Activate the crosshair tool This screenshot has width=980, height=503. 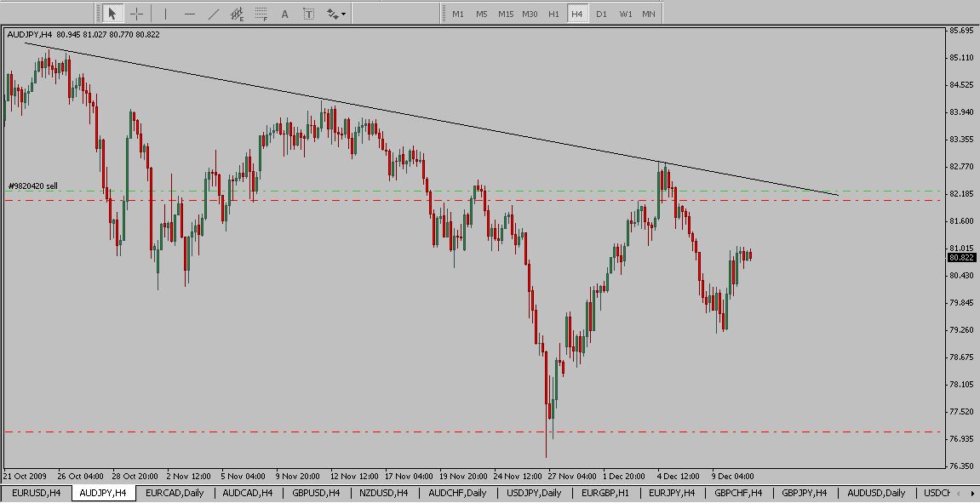[136, 14]
